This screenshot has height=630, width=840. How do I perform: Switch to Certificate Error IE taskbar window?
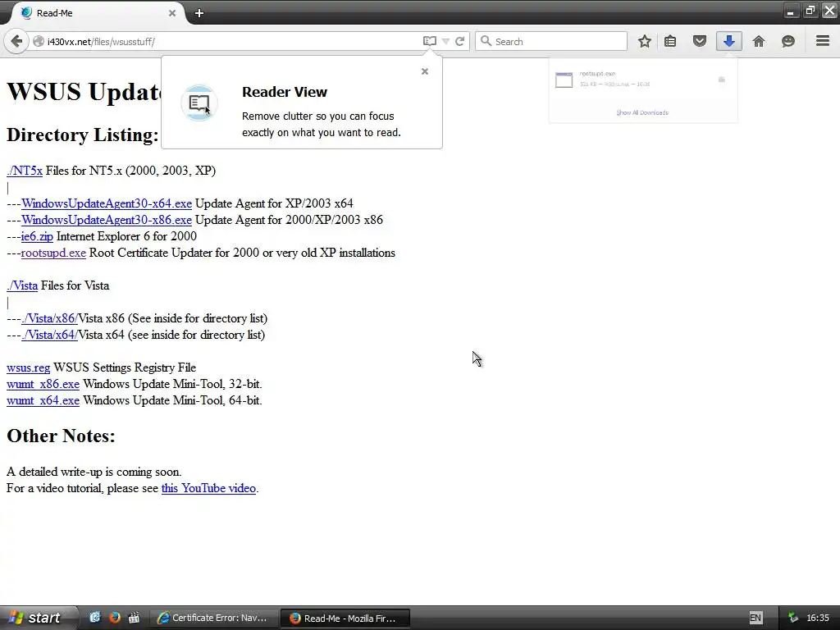pyautogui.click(x=213, y=618)
